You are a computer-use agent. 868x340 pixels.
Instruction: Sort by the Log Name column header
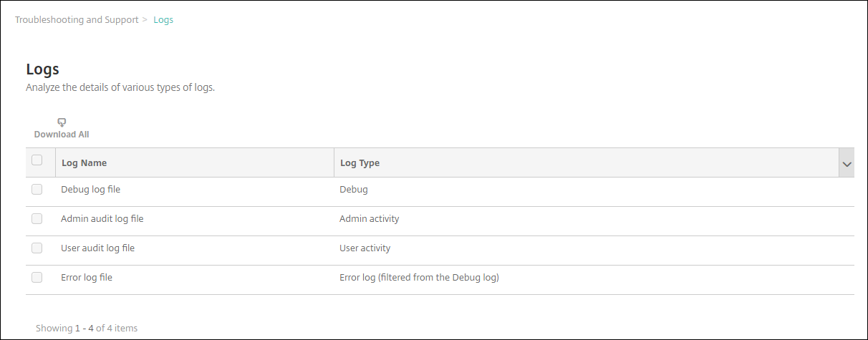[85, 163]
